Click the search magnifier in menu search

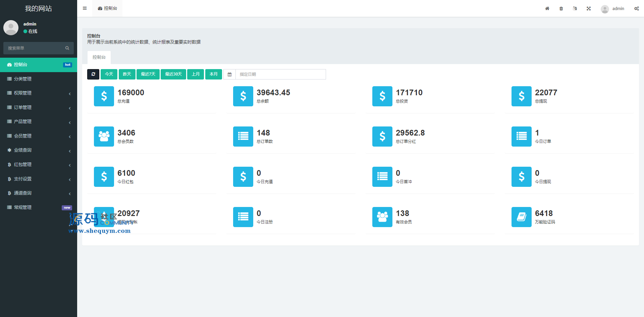[x=67, y=48]
